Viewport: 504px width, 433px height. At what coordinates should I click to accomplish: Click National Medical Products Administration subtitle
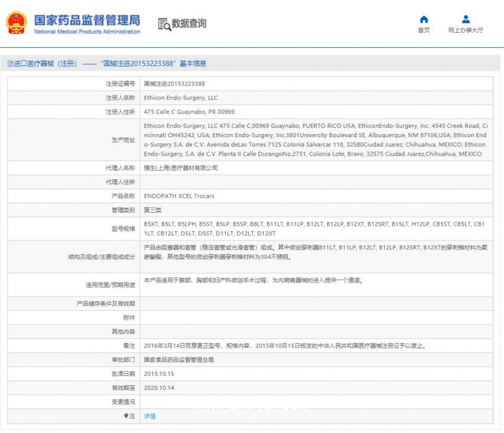(87, 31)
